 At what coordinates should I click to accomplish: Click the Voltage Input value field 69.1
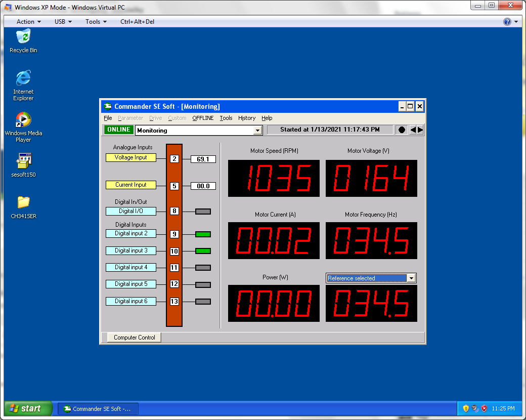[203, 159]
